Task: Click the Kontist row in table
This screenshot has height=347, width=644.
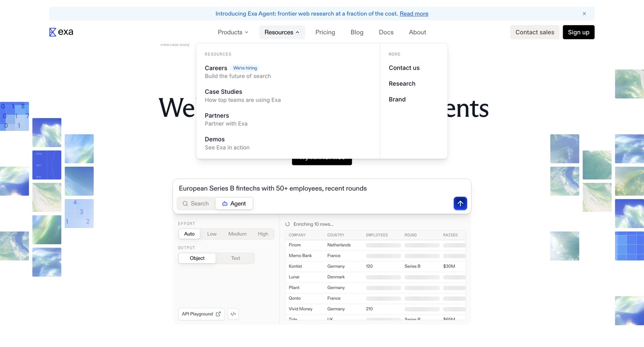Action: pyautogui.click(x=375, y=266)
